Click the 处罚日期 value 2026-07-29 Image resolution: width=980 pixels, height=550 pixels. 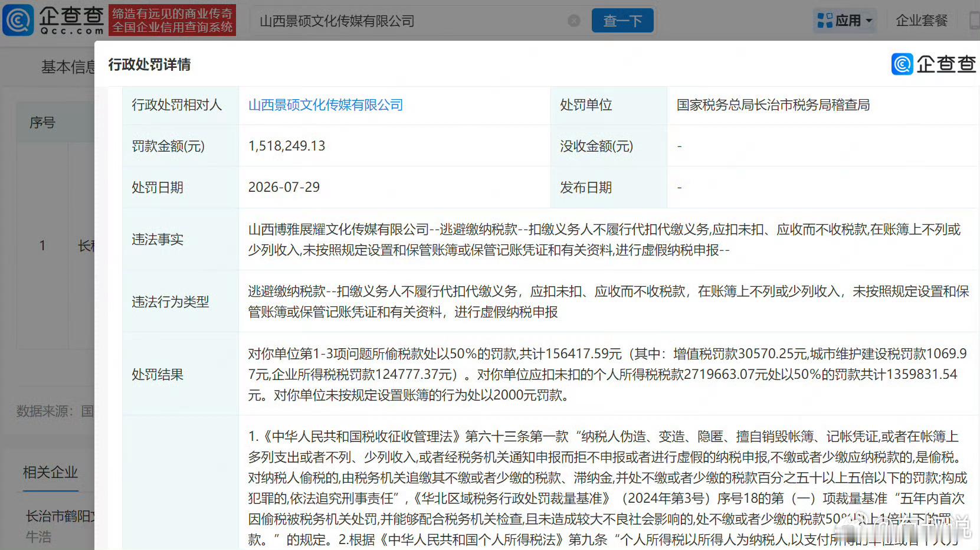[x=284, y=187]
